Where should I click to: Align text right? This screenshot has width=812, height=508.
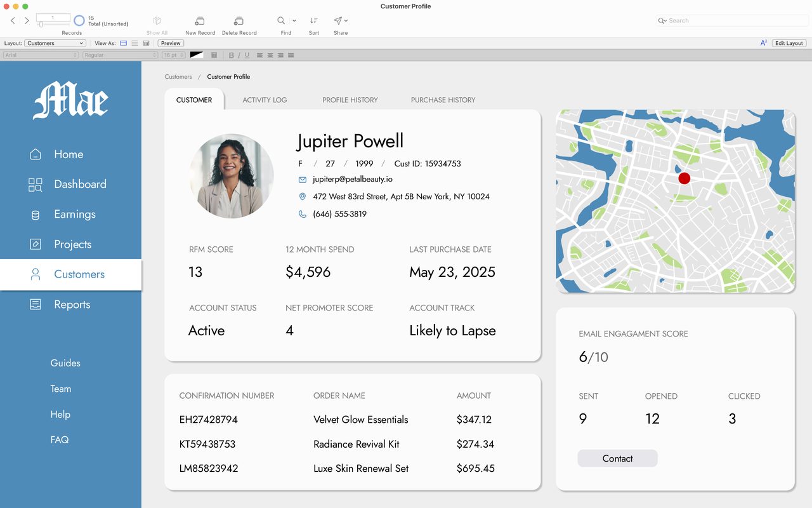(280, 55)
